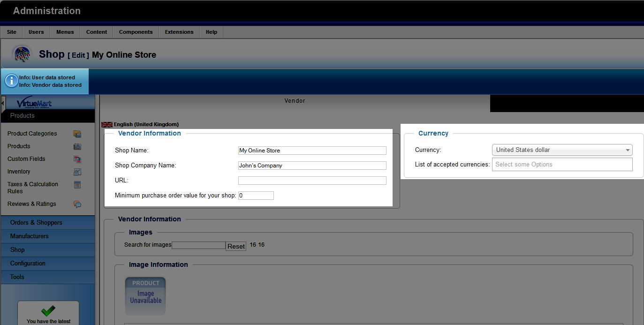
Task: Click the Shop Name input field
Action: click(312, 151)
